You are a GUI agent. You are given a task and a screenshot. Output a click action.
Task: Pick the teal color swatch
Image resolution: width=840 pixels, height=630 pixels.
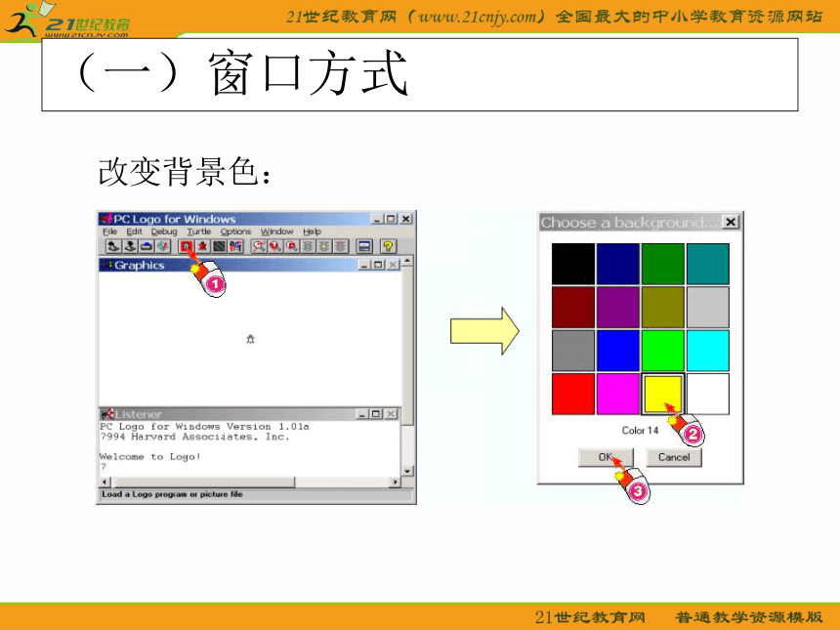708,264
